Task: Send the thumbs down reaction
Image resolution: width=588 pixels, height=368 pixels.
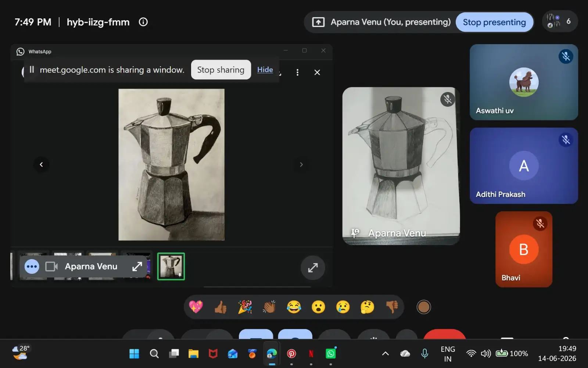Action: point(392,307)
